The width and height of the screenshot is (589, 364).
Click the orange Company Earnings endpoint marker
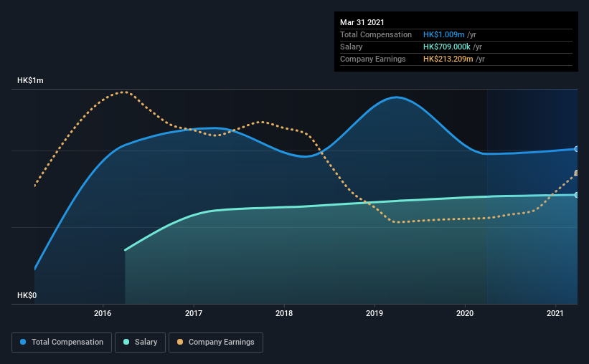coord(577,173)
